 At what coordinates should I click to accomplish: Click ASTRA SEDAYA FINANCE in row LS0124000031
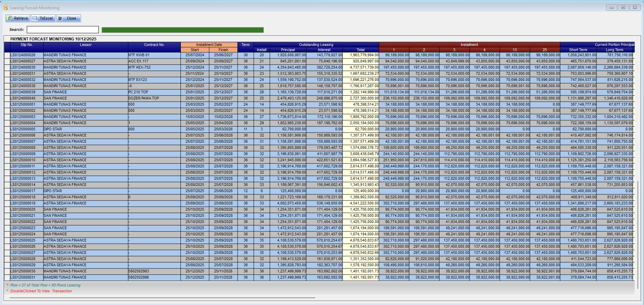tap(65, 74)
